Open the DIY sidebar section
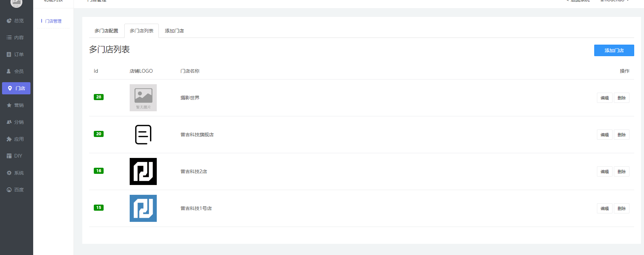The height and width of the screenshot is (255, 644). pos(9,156)
